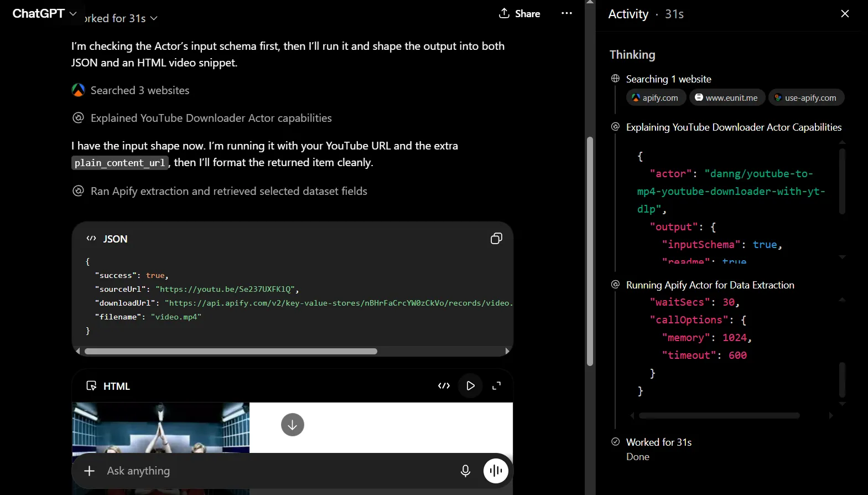Click the "memory": 1024 line
Screen dimensions: 868x495
pos(706,338)
